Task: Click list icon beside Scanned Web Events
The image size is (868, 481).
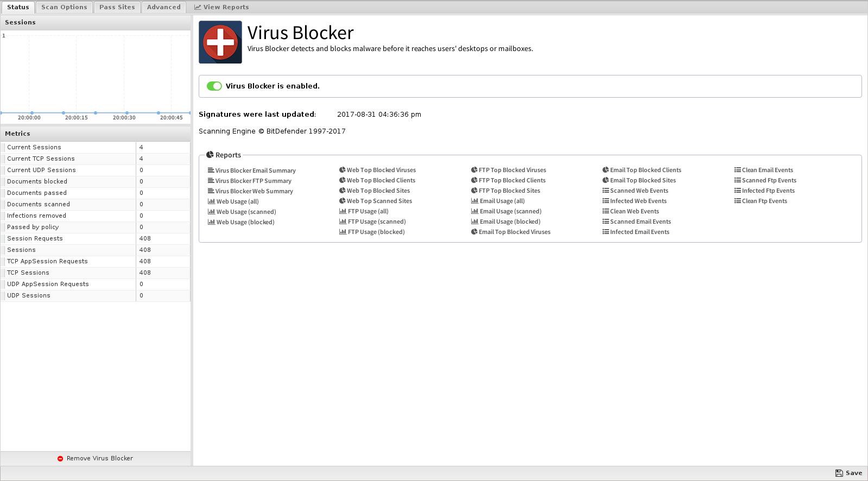Action: coord(606,191)
